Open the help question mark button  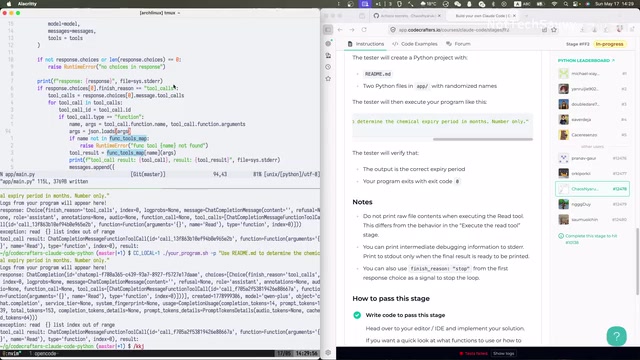click(x=616, y=336)
